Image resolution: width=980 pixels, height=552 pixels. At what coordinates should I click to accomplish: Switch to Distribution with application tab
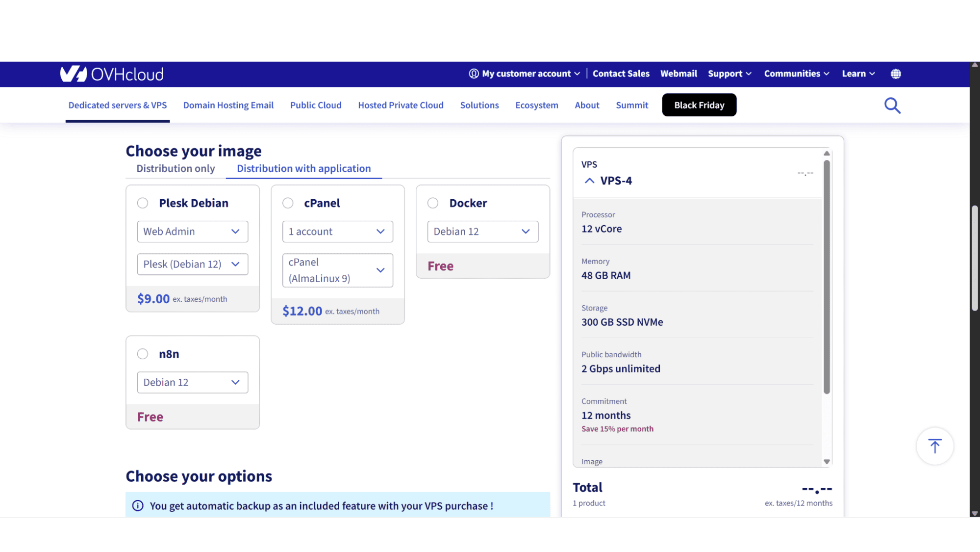tap(304, 169)
